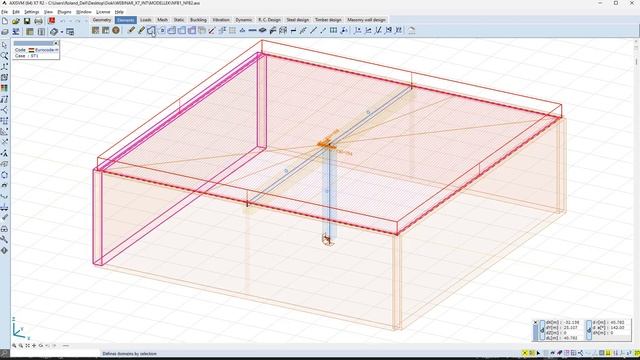Click the Views axes icon in left bar
The width and height of the screenshot is (640, 360).
(4, 67)
